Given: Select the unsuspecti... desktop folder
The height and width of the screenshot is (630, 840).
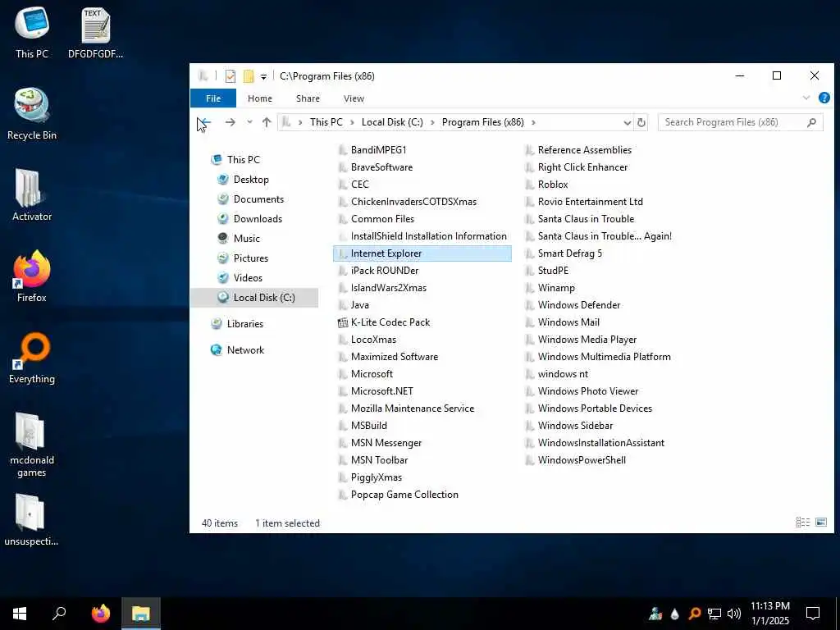Looking at the screenshot, I should 32,520.
